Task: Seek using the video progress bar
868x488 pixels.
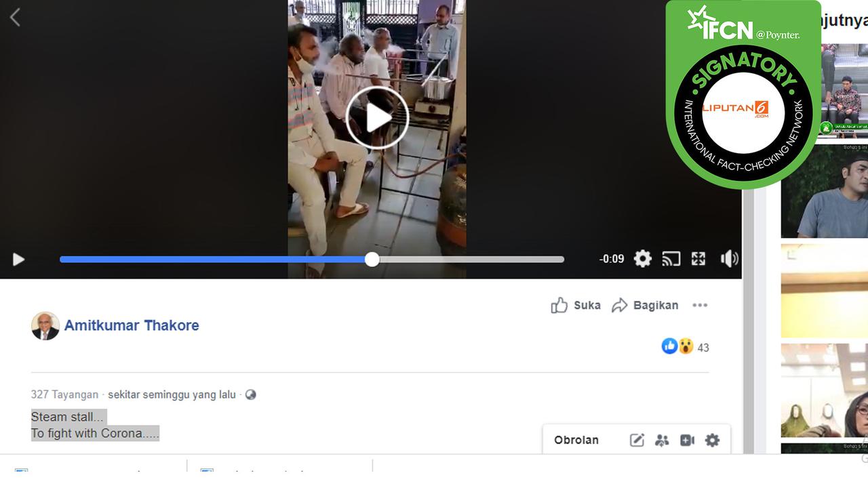Action: [312, 259]
